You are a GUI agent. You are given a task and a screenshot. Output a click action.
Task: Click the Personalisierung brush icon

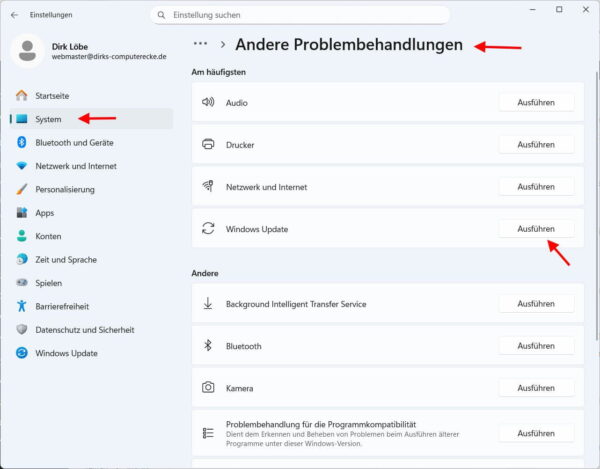[x=22, y=189]
